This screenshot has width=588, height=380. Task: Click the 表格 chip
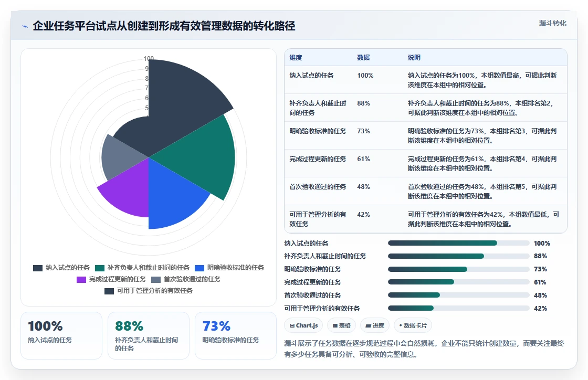[342, 325]
